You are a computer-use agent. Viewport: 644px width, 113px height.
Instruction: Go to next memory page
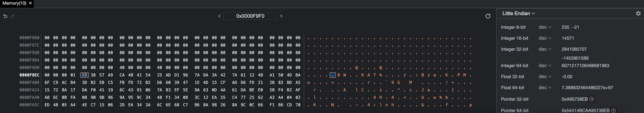point(281,16)
